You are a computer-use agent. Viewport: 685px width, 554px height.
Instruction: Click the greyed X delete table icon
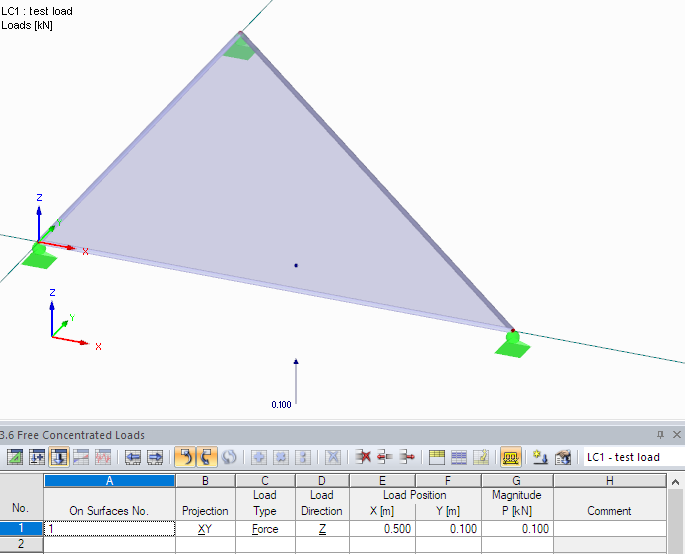coord(333,457)
